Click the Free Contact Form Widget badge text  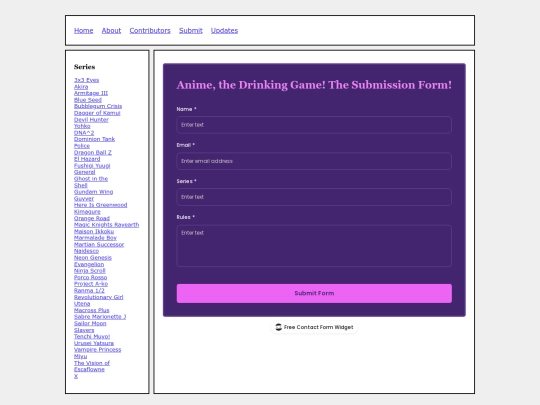(319, 327)
